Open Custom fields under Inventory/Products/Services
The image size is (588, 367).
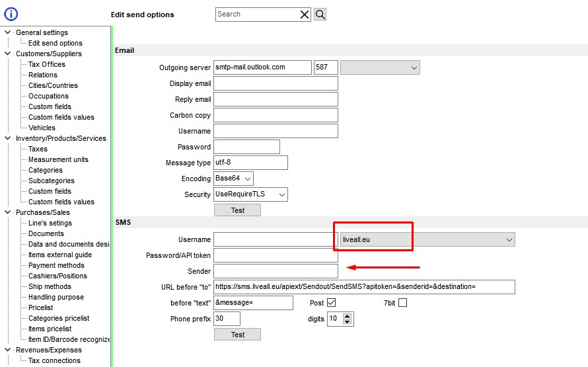pos(50,191)
